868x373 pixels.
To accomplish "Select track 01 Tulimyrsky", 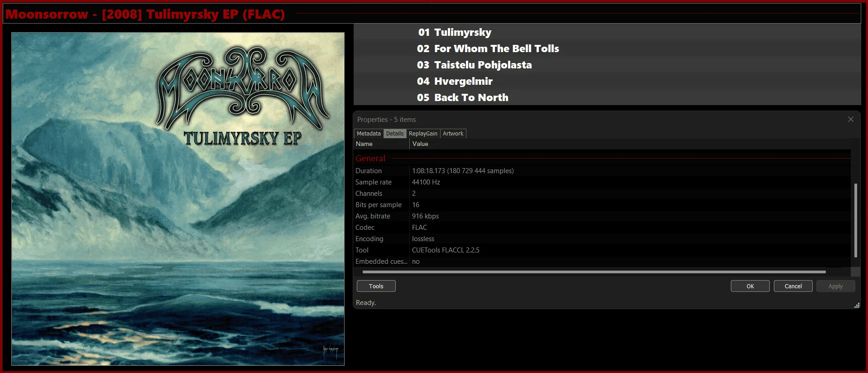I will (x=607, y=32).
